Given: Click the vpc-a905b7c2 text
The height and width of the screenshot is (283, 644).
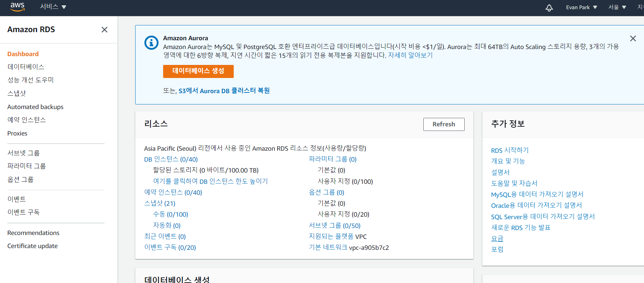Looking at the screenshot, I should [x=369, y=248].
